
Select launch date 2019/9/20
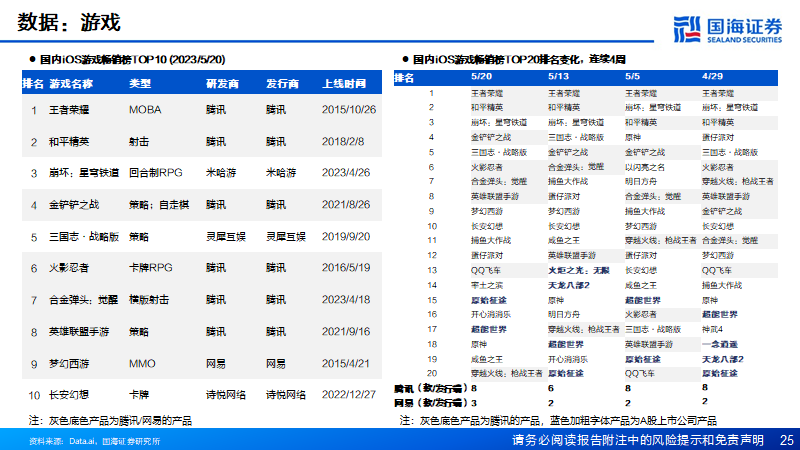click(x=346, y=237)
